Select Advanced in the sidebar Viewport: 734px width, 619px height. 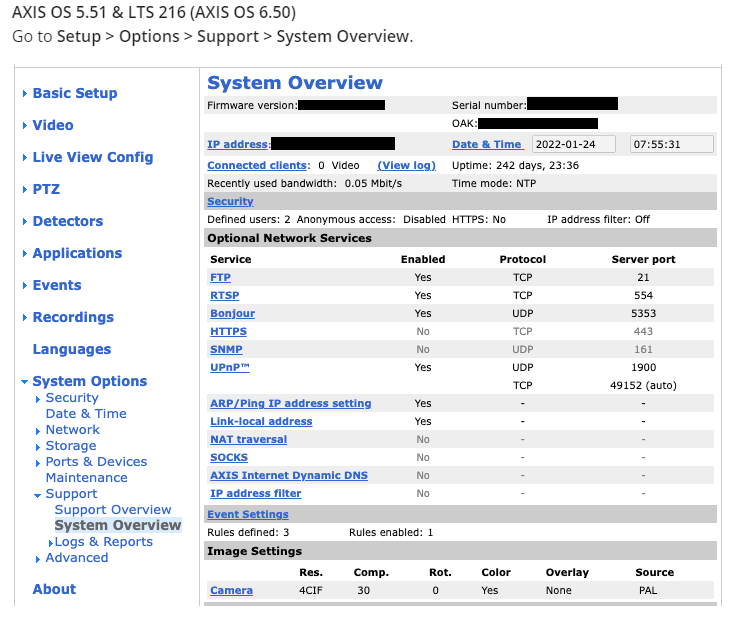[77, 558]
